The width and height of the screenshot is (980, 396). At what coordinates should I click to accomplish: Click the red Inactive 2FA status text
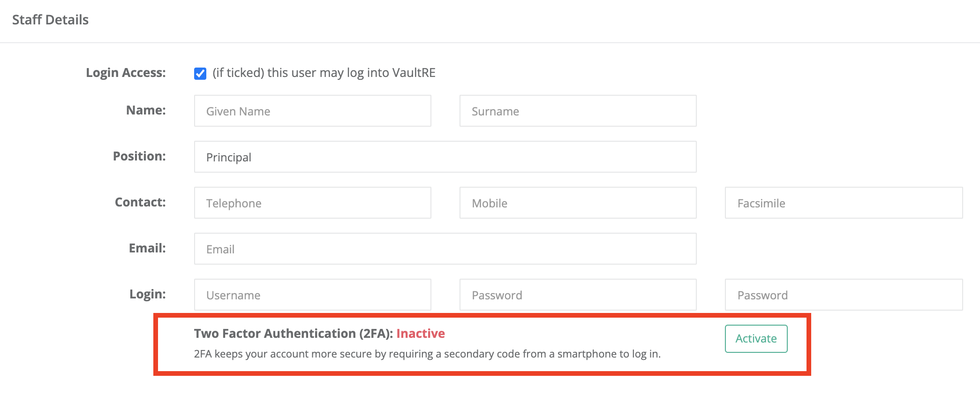(x=420, y=333)
